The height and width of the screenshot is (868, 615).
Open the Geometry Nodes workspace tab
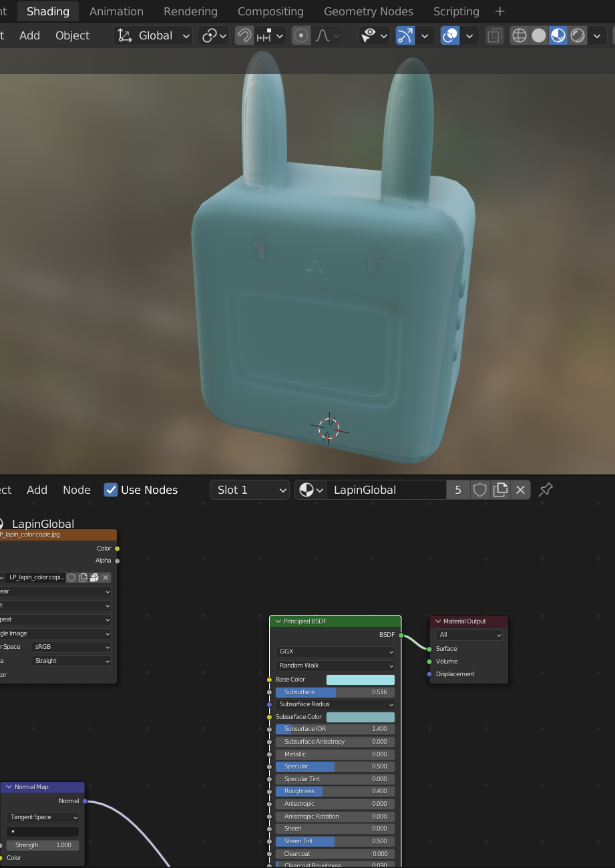point(369,11)
